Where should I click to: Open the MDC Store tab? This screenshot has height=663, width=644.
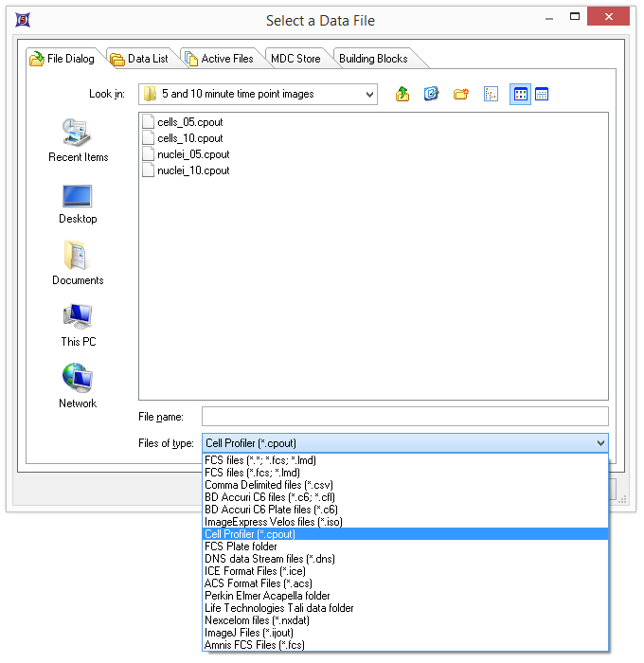(x=295, y=59)
